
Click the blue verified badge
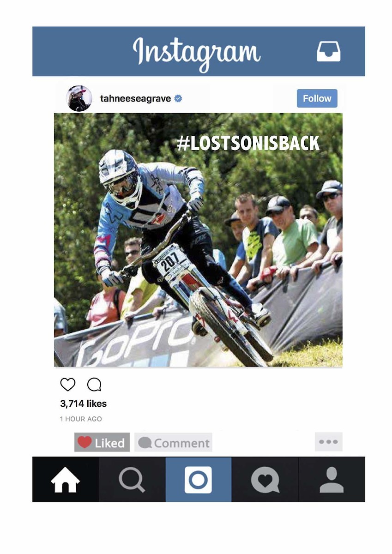[x=178, y=98]
